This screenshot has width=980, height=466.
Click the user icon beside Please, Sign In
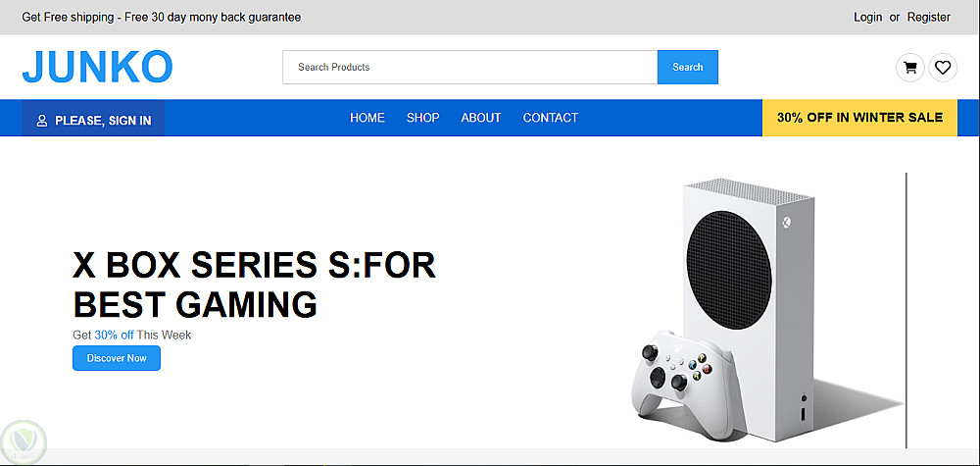click(x=42, y=121)
